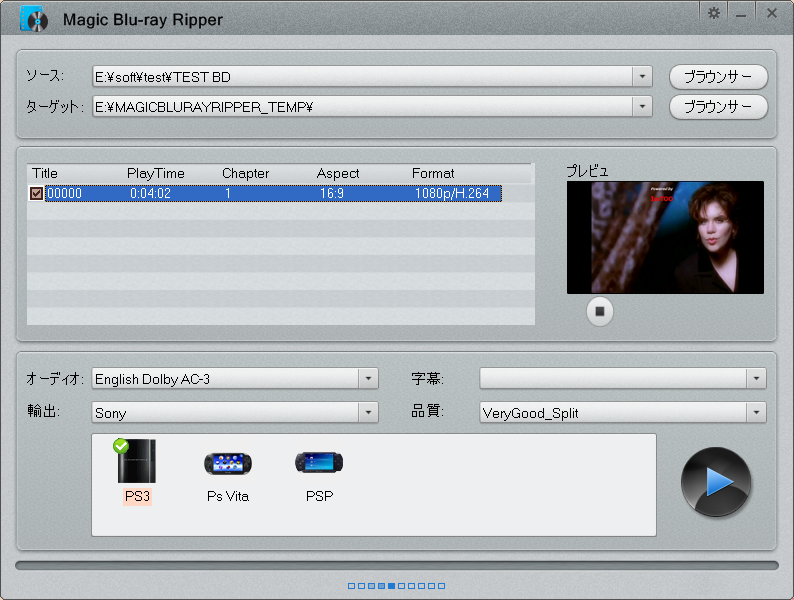Viewport: 794px width, 600px height.
Task: Browse for target folder with second ブラウンザー button
Action: (719, 107)
